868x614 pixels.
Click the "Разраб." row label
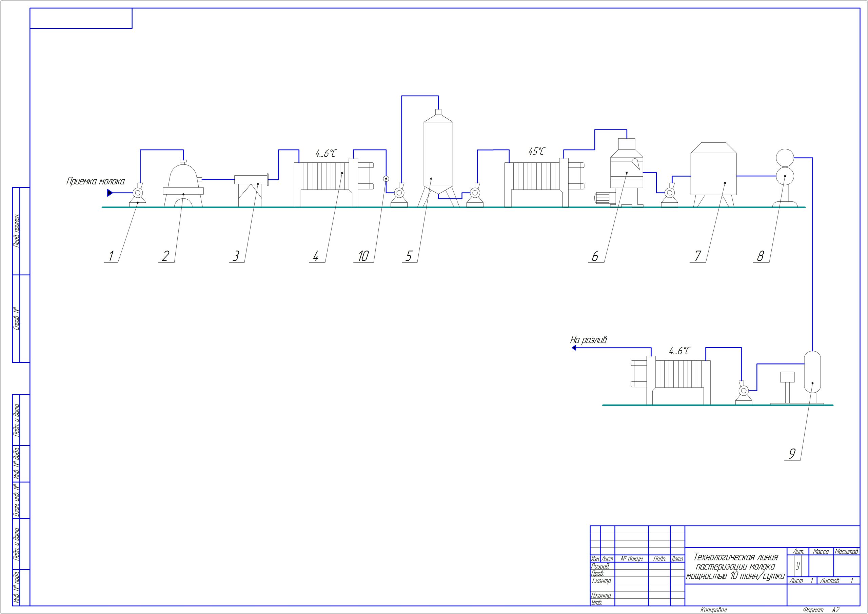pyautogui.click(x=600, y=566)
